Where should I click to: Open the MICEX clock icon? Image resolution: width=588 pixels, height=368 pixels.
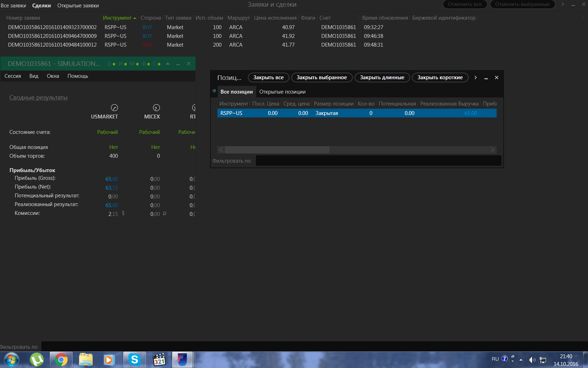click(x=156, y=108)
